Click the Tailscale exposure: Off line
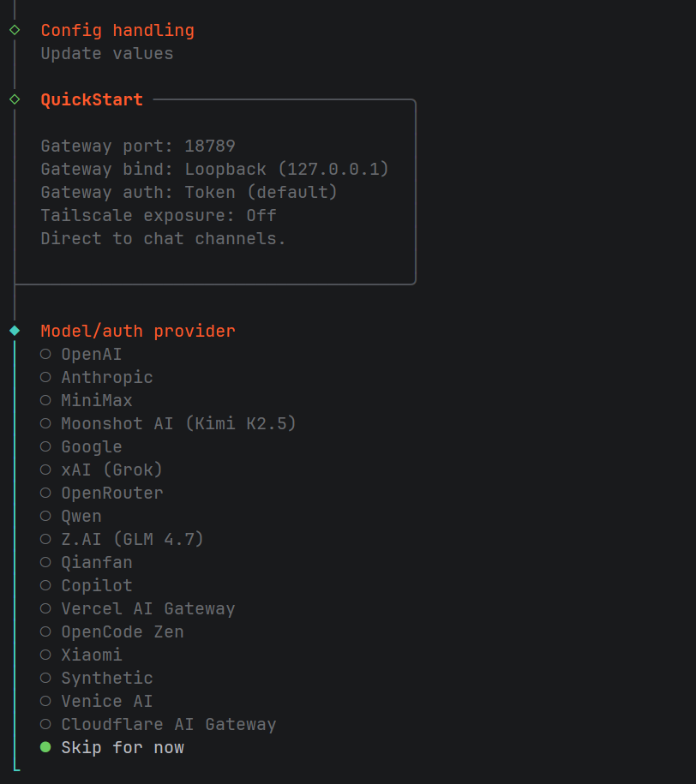 158,216
